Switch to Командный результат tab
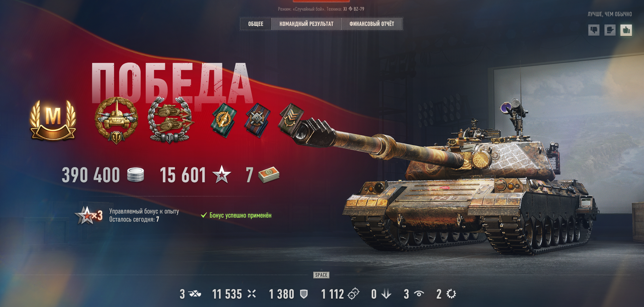The image size is (644, 307). point(307,24)
